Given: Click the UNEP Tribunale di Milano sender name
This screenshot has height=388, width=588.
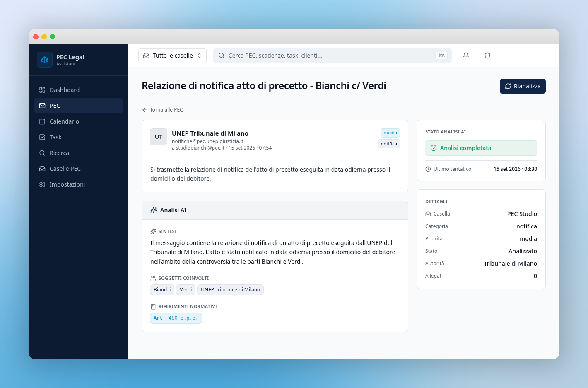Looking at the screenshot, I should (x=210, y=133).
